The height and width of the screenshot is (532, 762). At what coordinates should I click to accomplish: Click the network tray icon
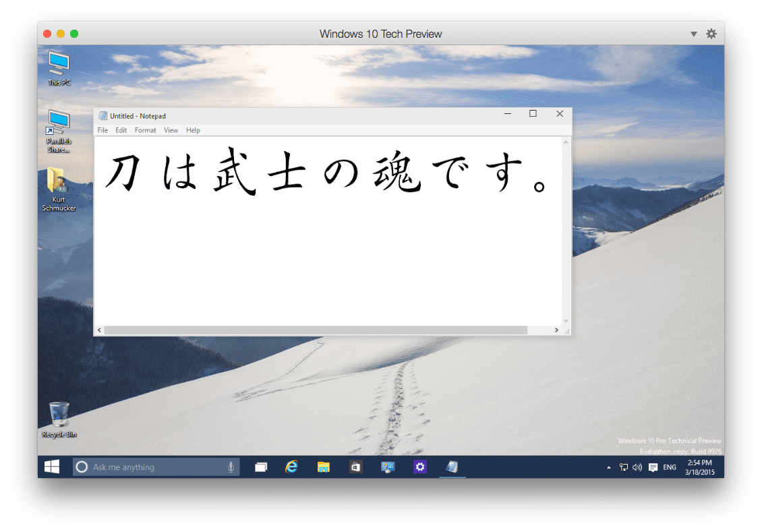pyautogui.click(x=624, y=467)
